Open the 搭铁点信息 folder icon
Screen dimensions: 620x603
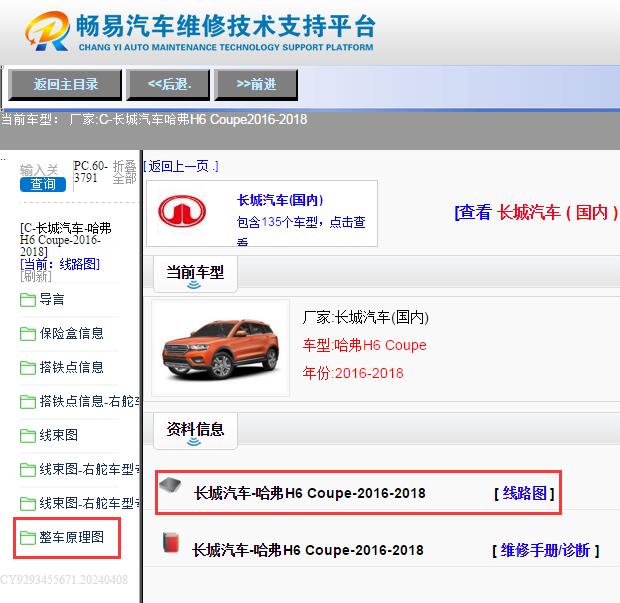click(28, 368)
